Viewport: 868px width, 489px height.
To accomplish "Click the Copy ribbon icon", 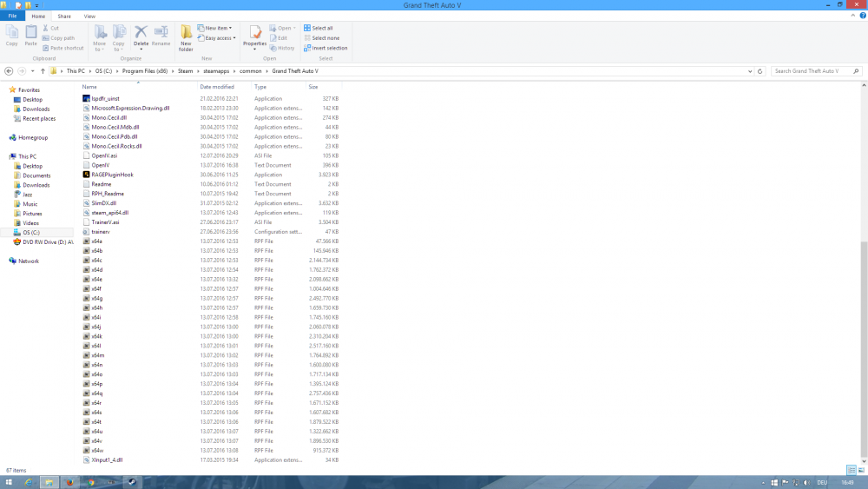I will pyautogui.click(x=11, y=36).
